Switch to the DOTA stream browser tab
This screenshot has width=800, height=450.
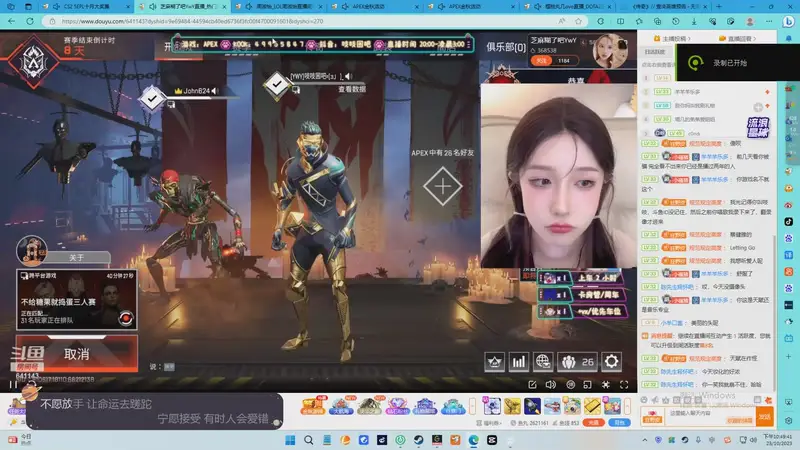[566, 7]
